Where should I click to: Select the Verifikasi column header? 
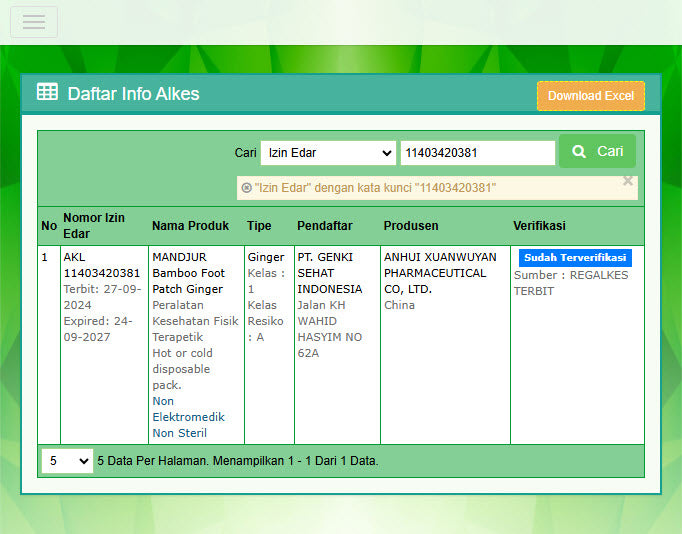[x=539, y=226]
